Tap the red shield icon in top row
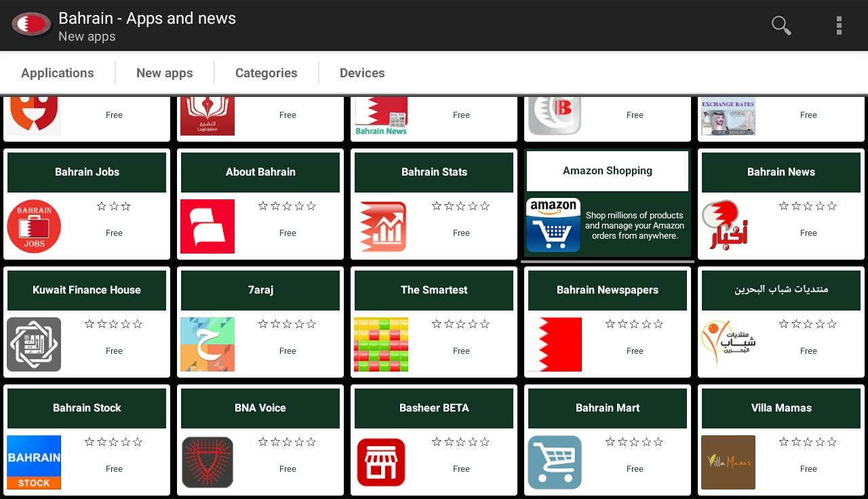868x499 pixels. (x=34, y=116)
